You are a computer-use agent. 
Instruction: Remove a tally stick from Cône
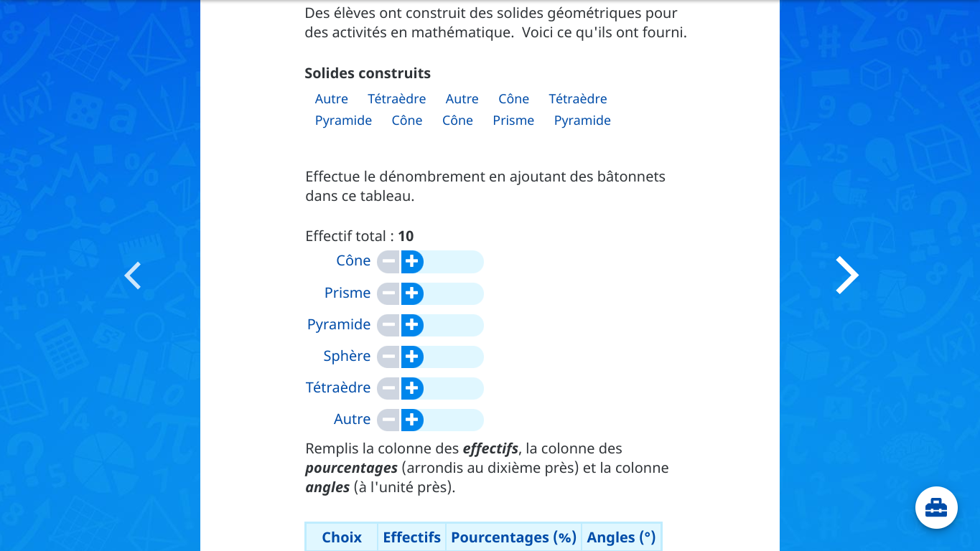point(388,262)
